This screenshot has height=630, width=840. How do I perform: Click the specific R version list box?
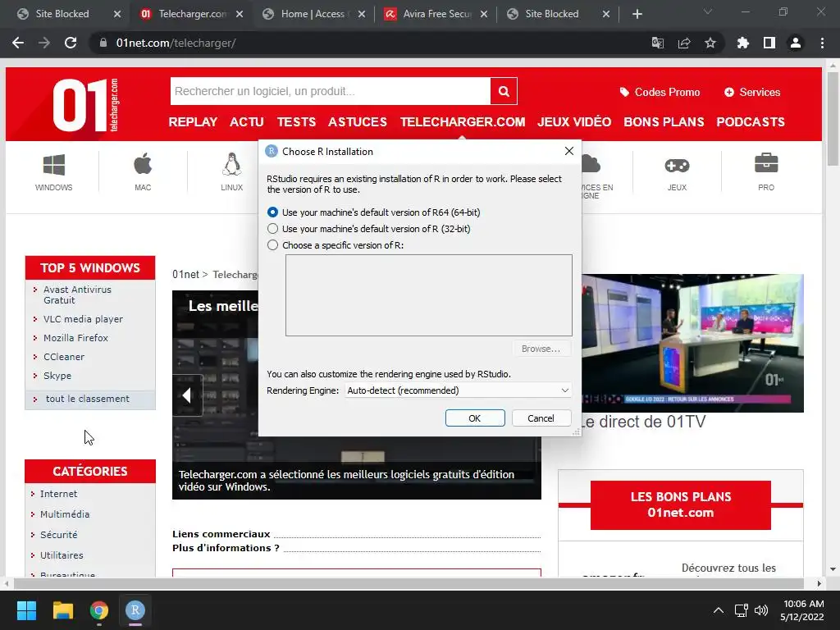(x=428, y=295)
